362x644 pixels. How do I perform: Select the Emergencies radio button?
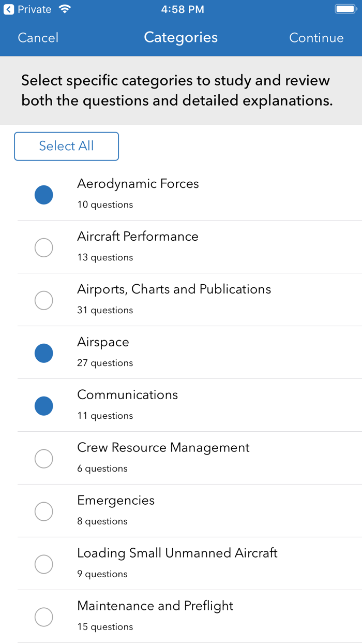pyautogui.click(x=43, y=512)
